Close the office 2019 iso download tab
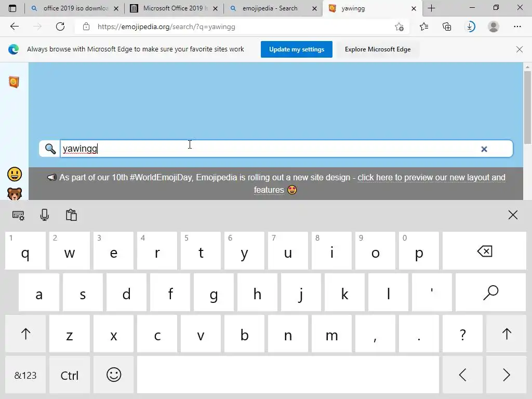This screenshot has height=399, width=532. tap(116, 8)
